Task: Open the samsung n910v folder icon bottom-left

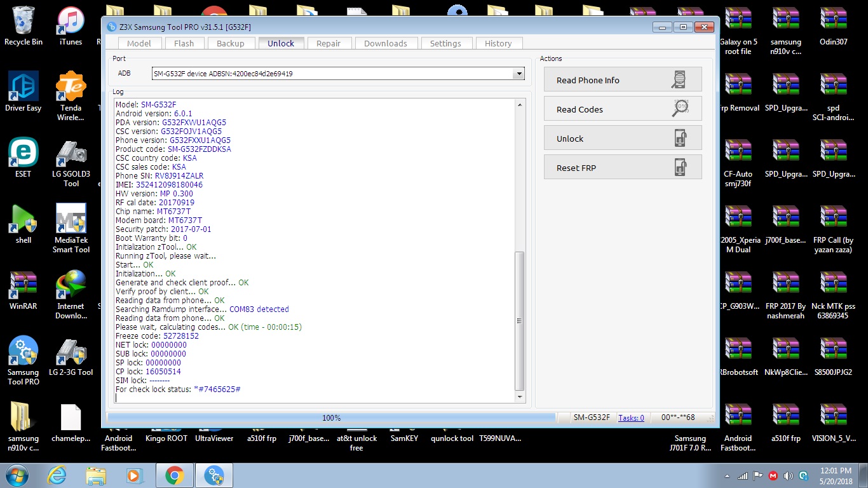Action: tap(24, 427)
